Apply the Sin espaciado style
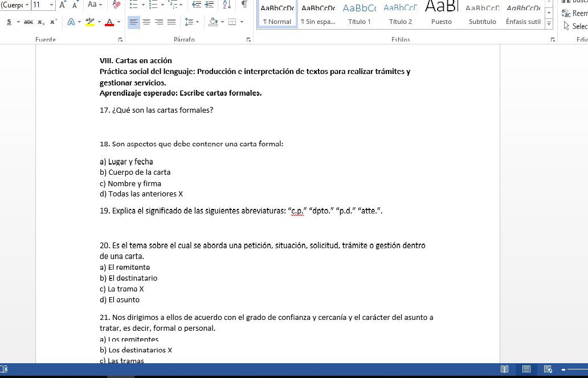Viewport: 588px width, 378px height. click(318, 14)
